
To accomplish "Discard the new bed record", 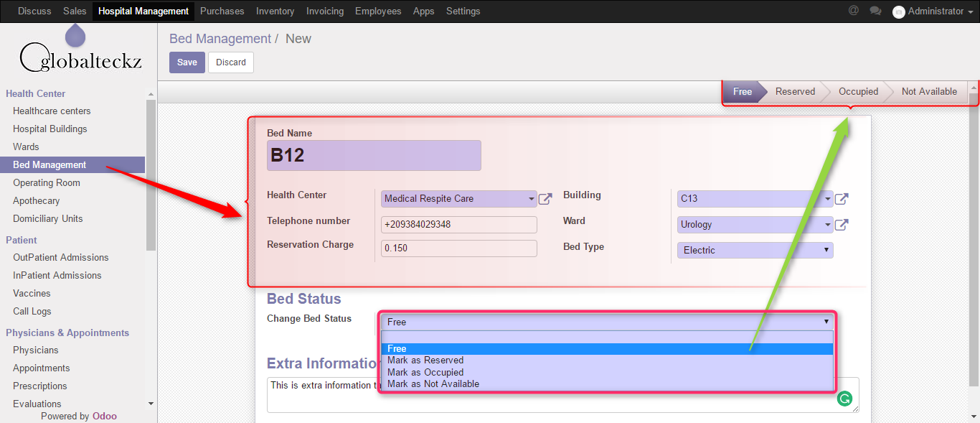I will coord(231,62).
